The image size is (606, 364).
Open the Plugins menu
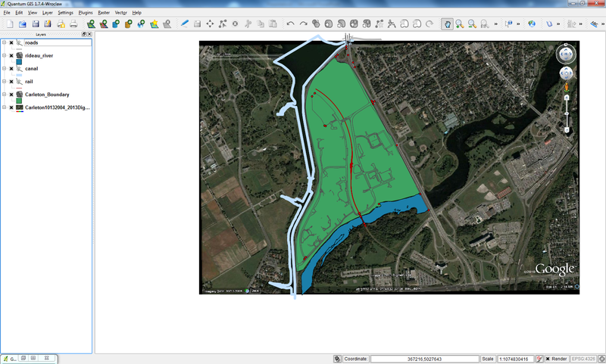[86, 13]
